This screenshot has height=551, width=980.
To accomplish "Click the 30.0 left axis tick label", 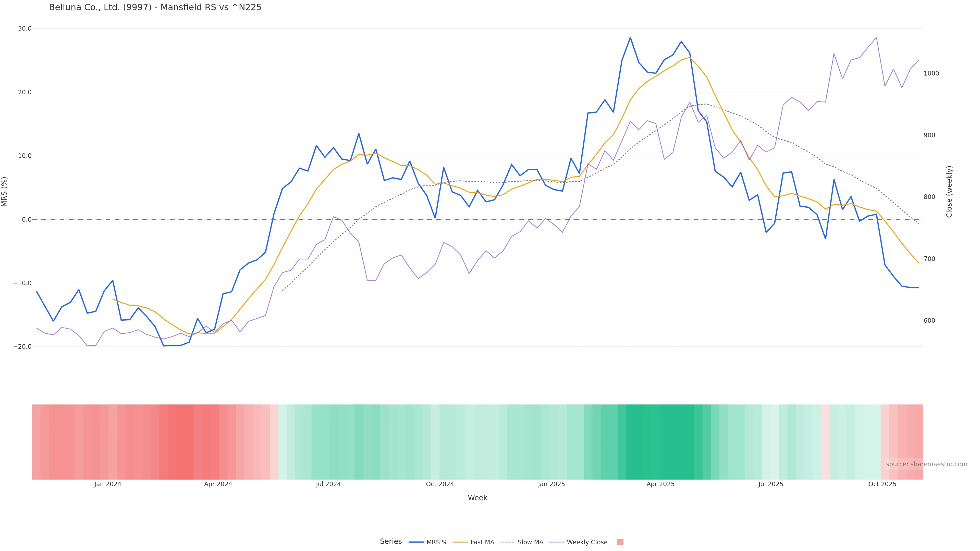I will click(x=25, y=29).
